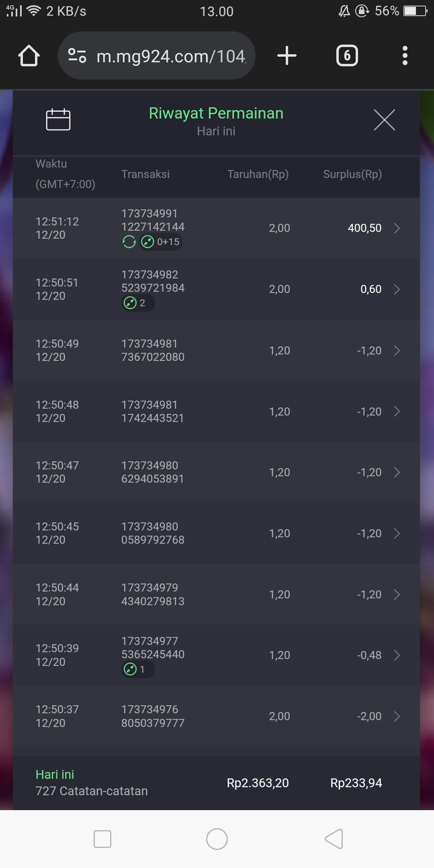Open a new browser tab
Image resolution: width=434 pixels, height=868 pixels.
tap(287, 55)
